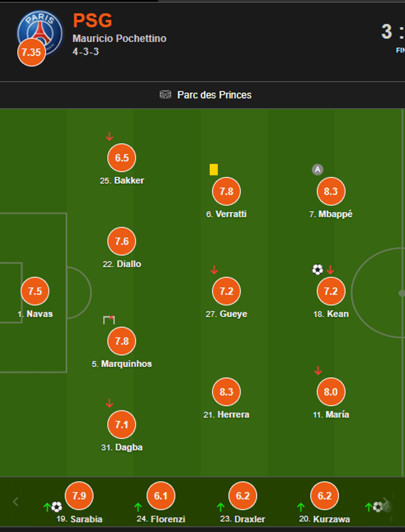
Task: Select Herrera's 8.3 rating bubble
Action: pyautogui.click(x=226, y=391)
